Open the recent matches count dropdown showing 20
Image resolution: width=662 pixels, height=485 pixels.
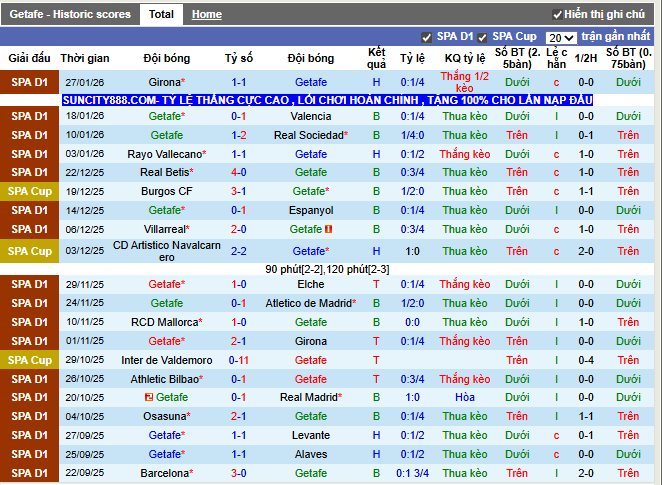(561, 38)
